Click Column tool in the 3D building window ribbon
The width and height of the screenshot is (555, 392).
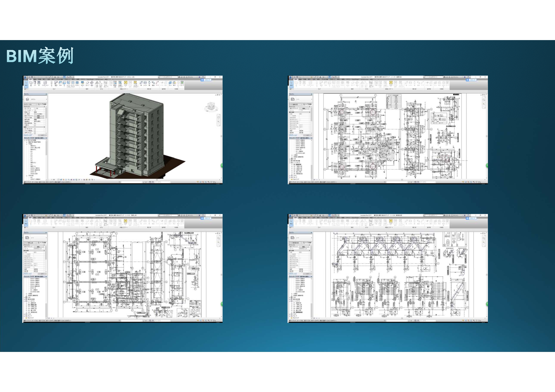point(52,83)
